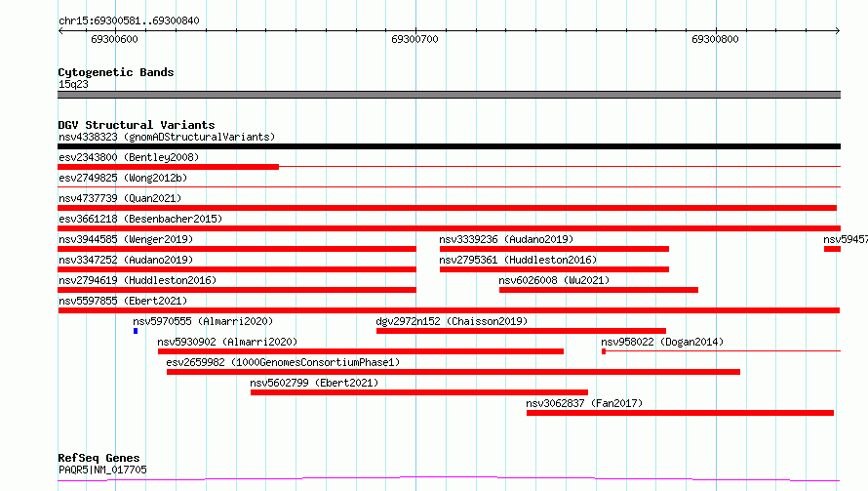This screenshot has height=491, width=868.
Task: Click nsv4737739 (Quan2021) label
Action: pyautogui.click(x=120, y=198)
